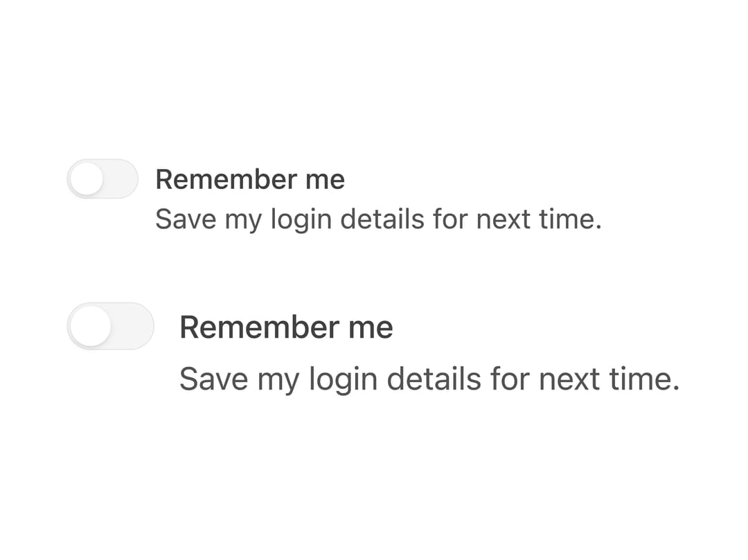Viewport: 748px width, 560px height.
Task: Click the grey track of the smaller switch
Action: (121, 179)
